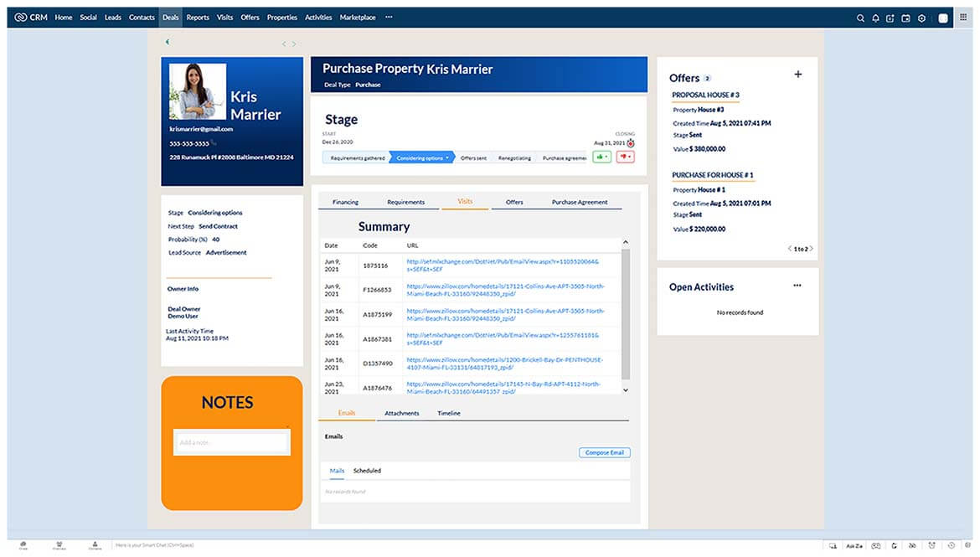Open the setup gear icon
980x557 pixels.
tap(921, 18)
